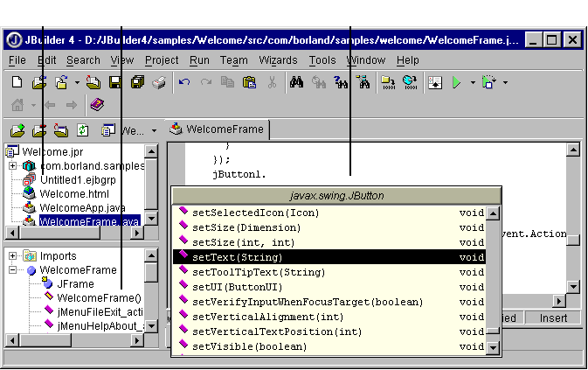Expand the Imports node in structure pane
Screen dimensions: 588x370
point(12,256)
